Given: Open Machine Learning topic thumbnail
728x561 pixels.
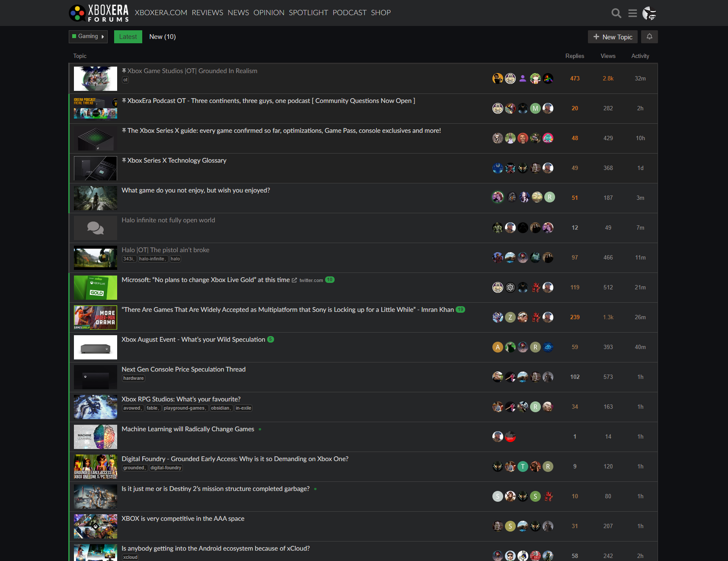Looking at the screenshot, I should click(96, 437).
